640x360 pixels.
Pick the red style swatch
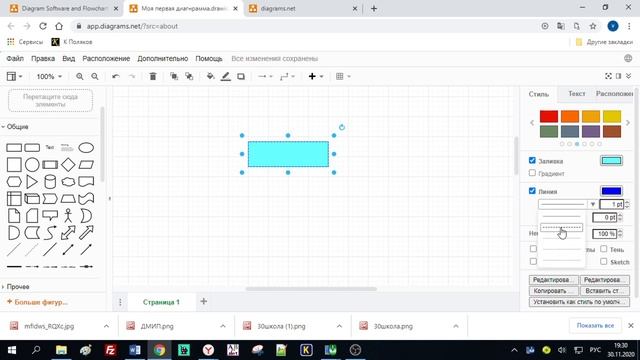pyautogui.click(x=549, y=116)
